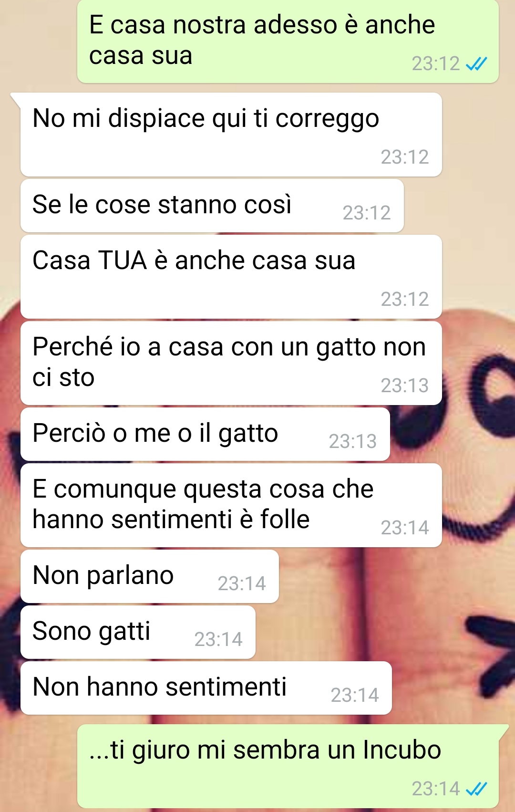
Task: Tap sent message 'E casa nostra adesso'
Action: pyautogui.click(x=288, y=42)
